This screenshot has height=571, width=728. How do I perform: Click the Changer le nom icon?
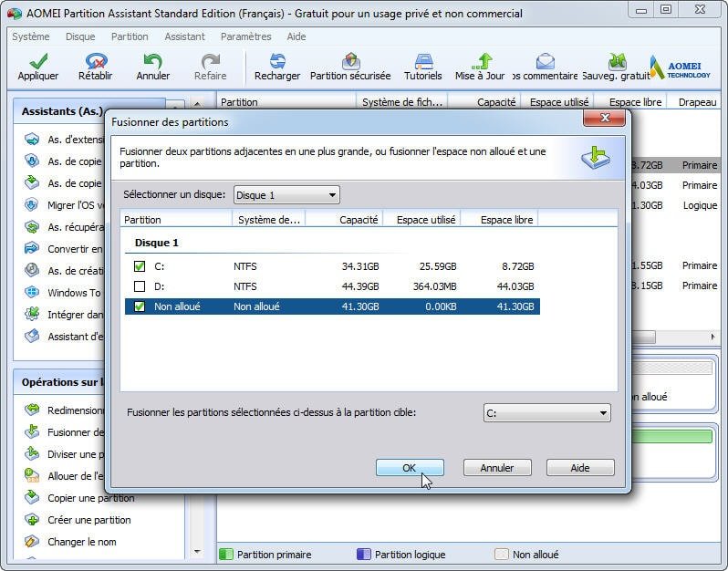click(x=32, y=541)
